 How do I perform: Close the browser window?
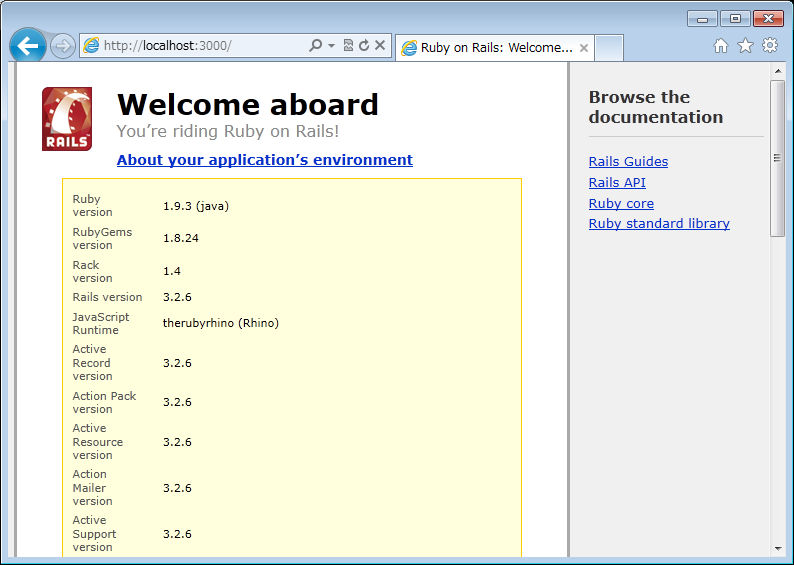(x=768, y=19)
